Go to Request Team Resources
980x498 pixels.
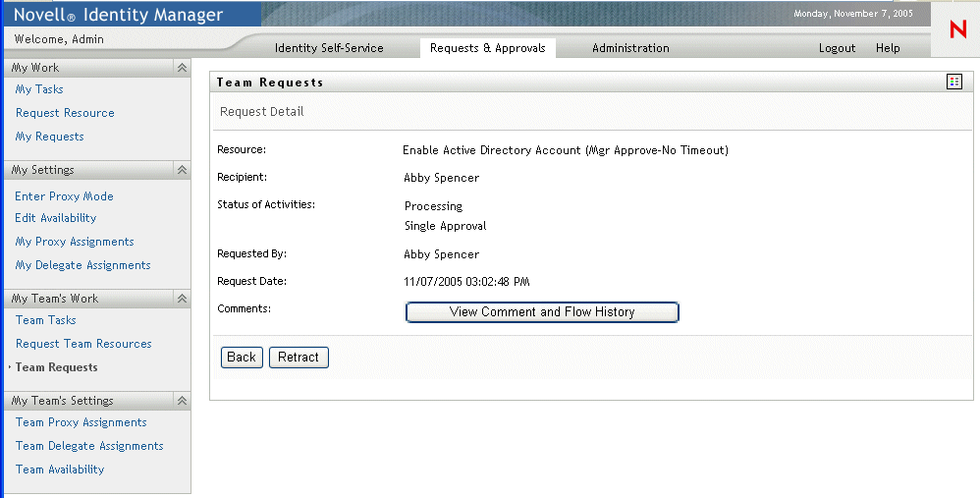83,344
